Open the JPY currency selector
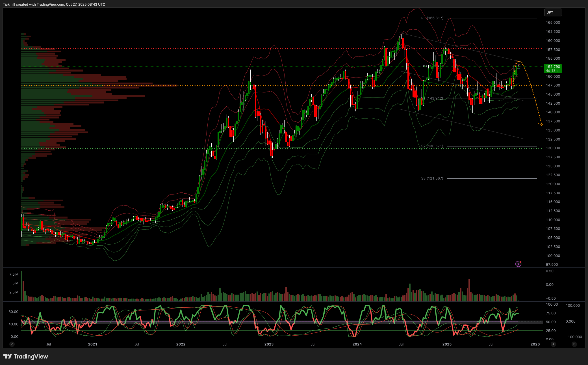 click(x=553, y=12)
